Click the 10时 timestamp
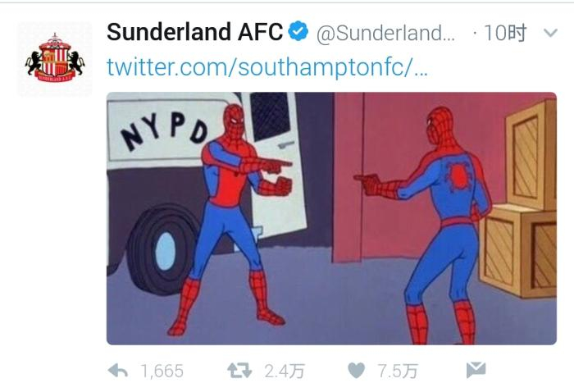This screenshot has width=574, height=392. pyautogui.click(x=505, y=33)
